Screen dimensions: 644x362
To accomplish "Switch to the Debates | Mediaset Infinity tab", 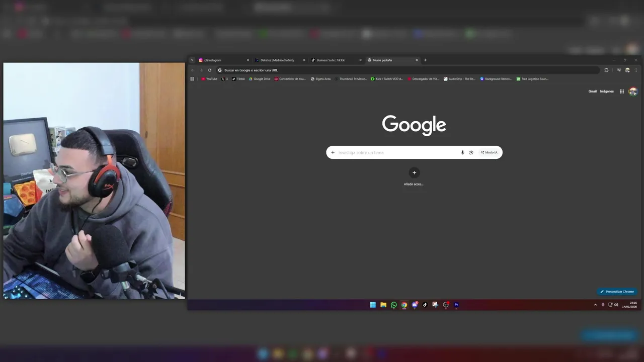I will pos(280,60).
